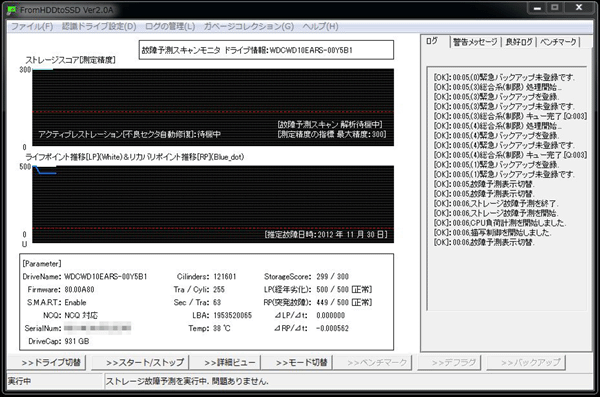
Task: Switch to the ベンチマーク tab
Action: 558,42
